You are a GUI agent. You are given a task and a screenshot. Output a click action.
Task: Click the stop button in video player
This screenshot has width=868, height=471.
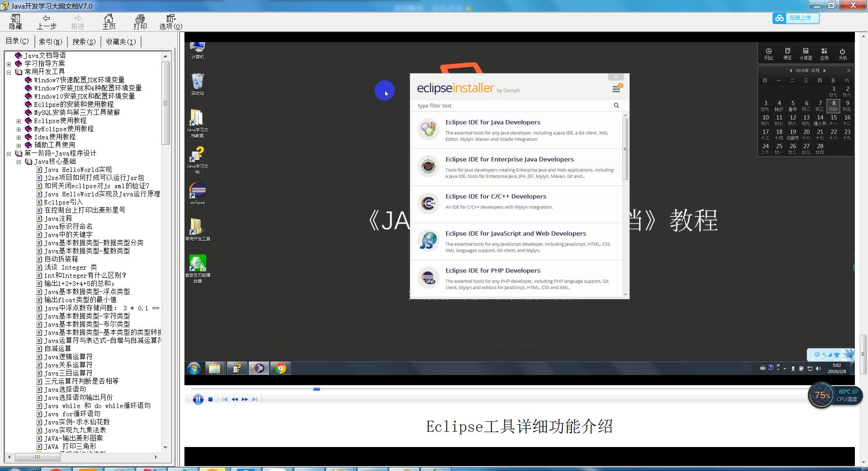pos(210,399)
